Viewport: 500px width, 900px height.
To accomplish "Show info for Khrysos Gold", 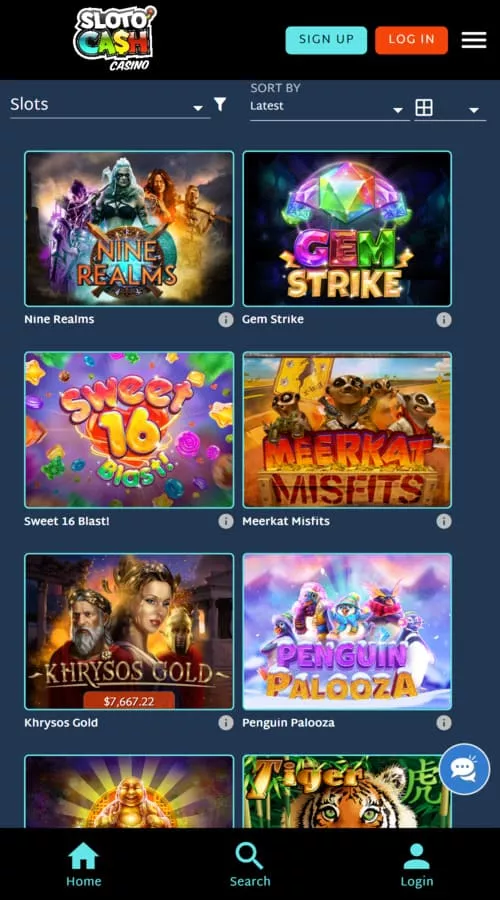I will pos(226,723).
